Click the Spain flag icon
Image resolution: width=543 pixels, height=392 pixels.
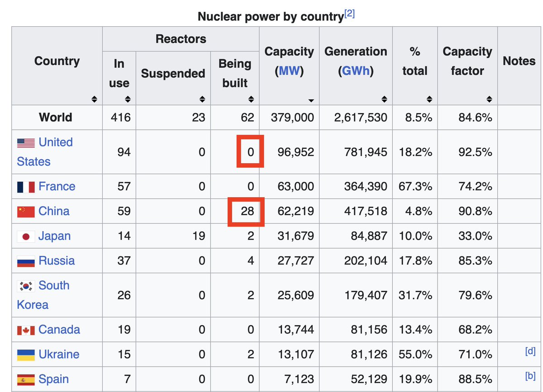click(x=26, y=380)
